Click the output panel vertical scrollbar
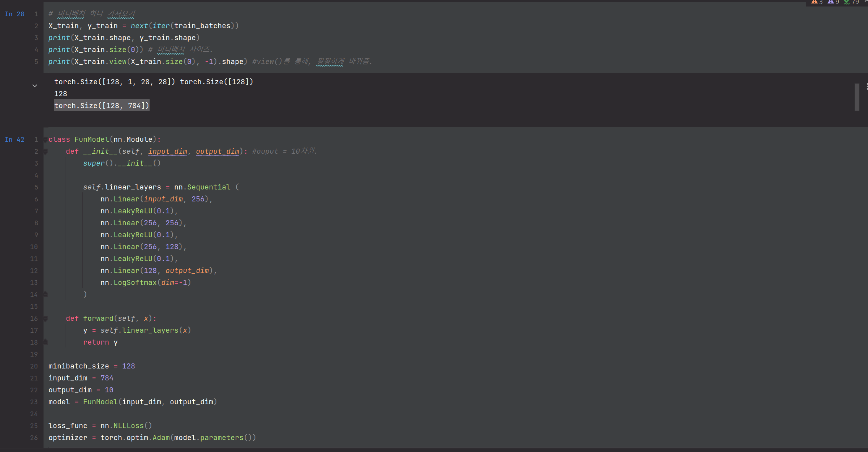868x452 pixels. (857, 97)
